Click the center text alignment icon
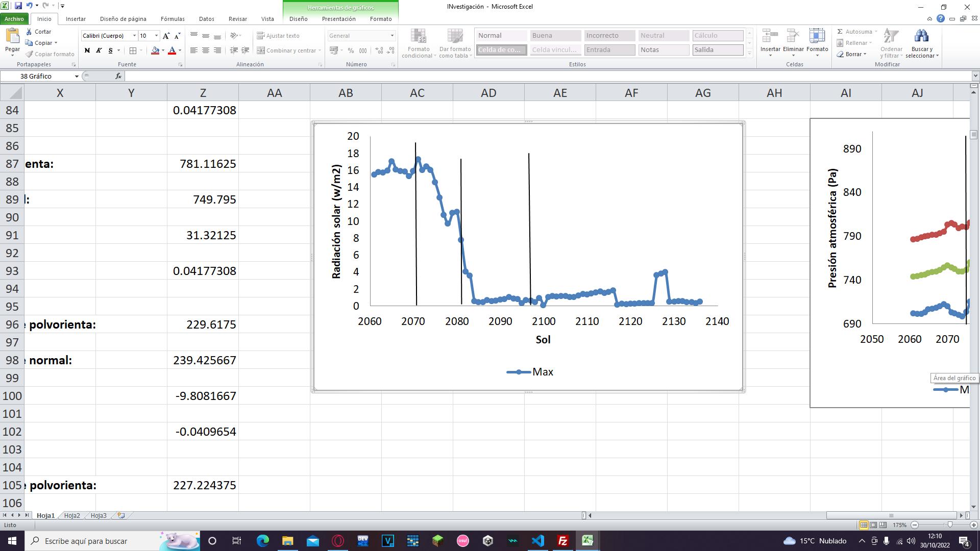 click(x=205, y=51)
